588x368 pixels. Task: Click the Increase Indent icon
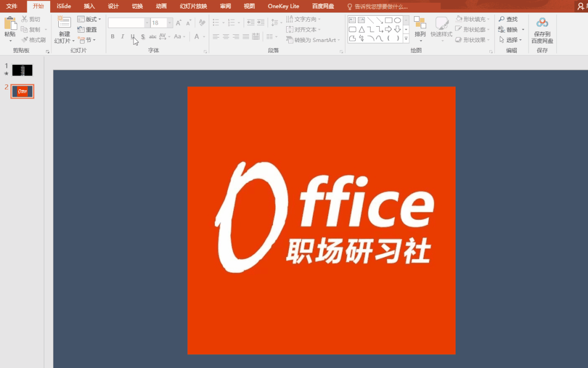pos(261,23)
